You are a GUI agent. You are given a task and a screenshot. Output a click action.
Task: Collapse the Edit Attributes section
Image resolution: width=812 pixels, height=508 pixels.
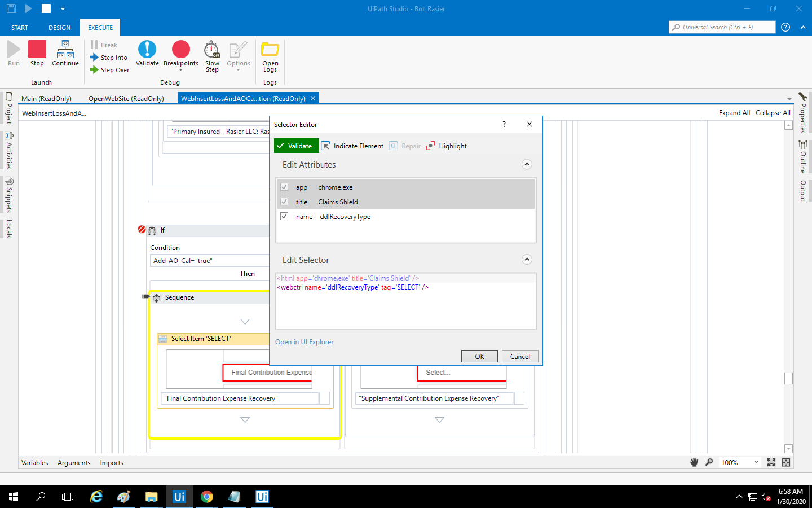pyautogui.click(x=527, y=164)
